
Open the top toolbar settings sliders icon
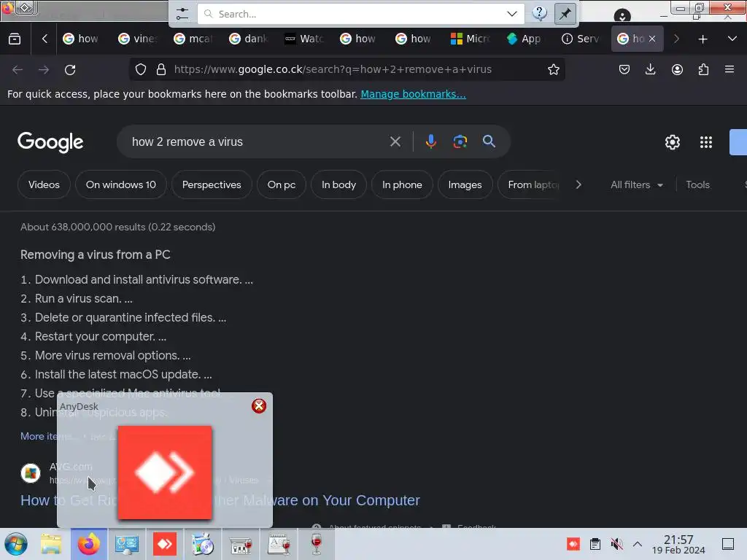182,14
